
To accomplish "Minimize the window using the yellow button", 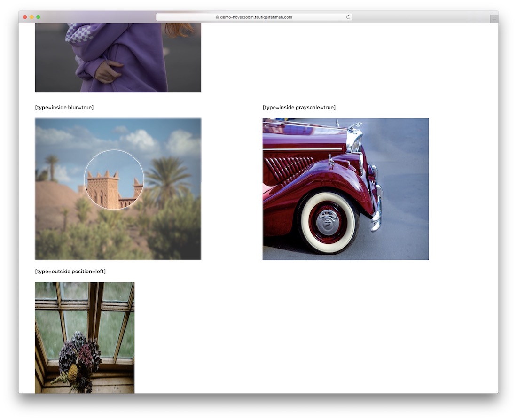I will pos(31,17).
